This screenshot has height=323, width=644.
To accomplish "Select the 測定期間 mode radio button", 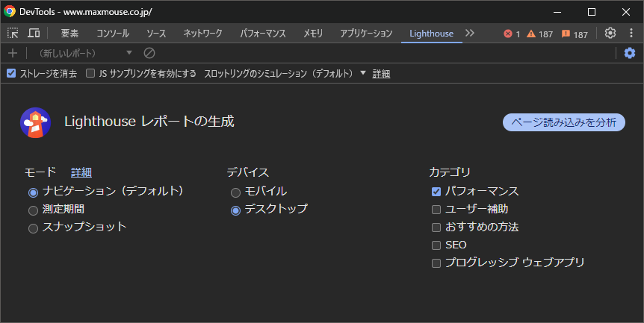I will [34, 210].
